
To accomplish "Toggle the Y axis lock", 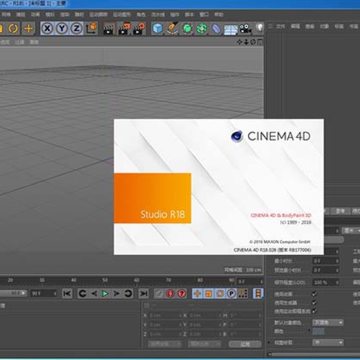I will (x=62, y=28).
